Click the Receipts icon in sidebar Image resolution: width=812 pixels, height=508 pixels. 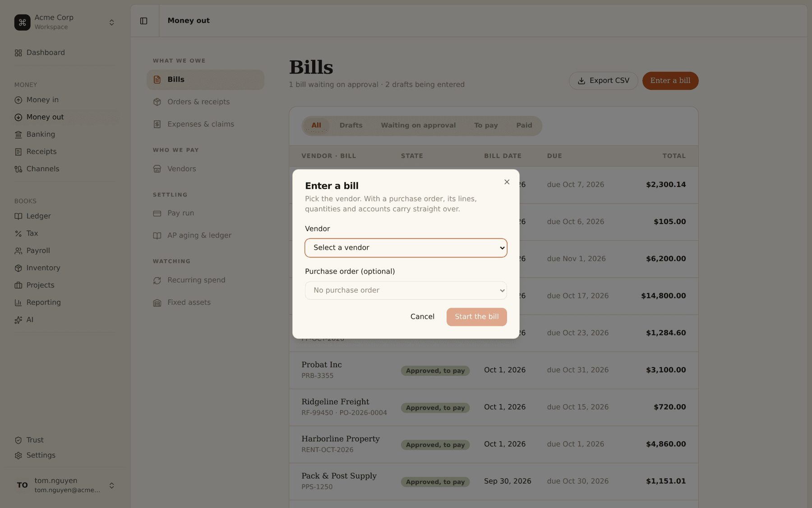coord(18,152)
